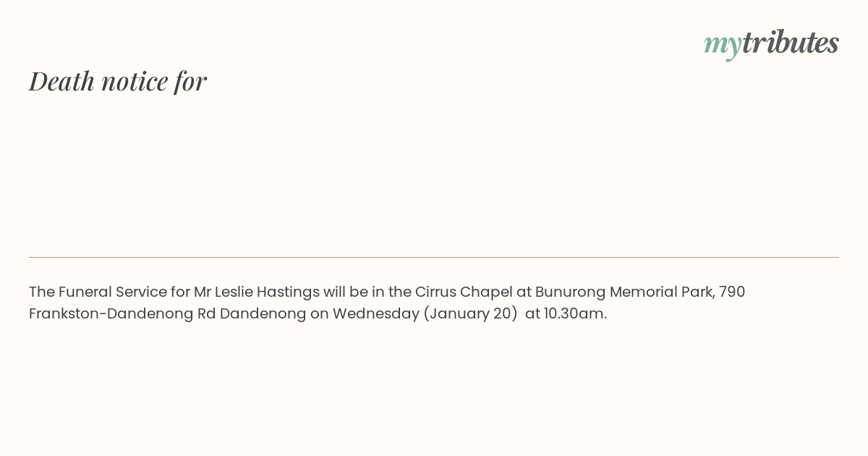The width and height of the screenshot is (868, 456).
Task: Click the green "my" in the logo
Action: [x=723, y=46]
